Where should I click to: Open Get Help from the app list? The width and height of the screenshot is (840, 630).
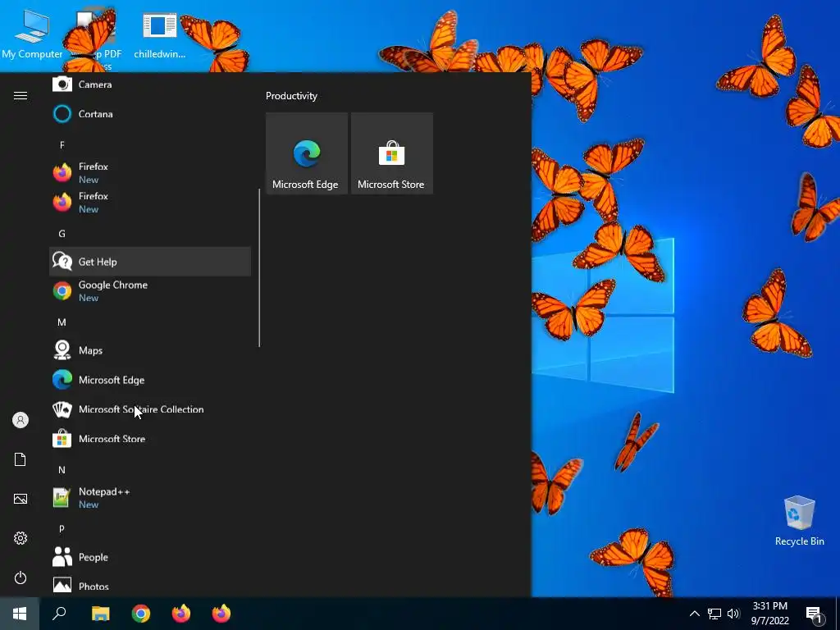[x=150, y=262]
